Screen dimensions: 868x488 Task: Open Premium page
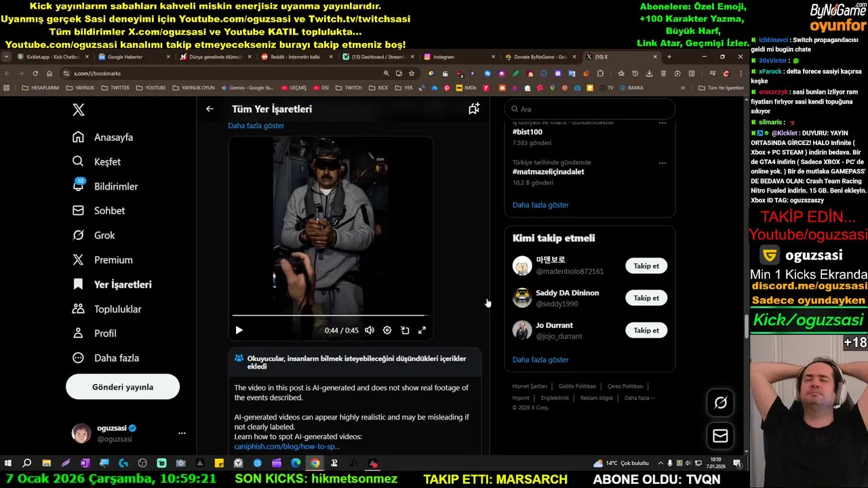click(102, 260)
